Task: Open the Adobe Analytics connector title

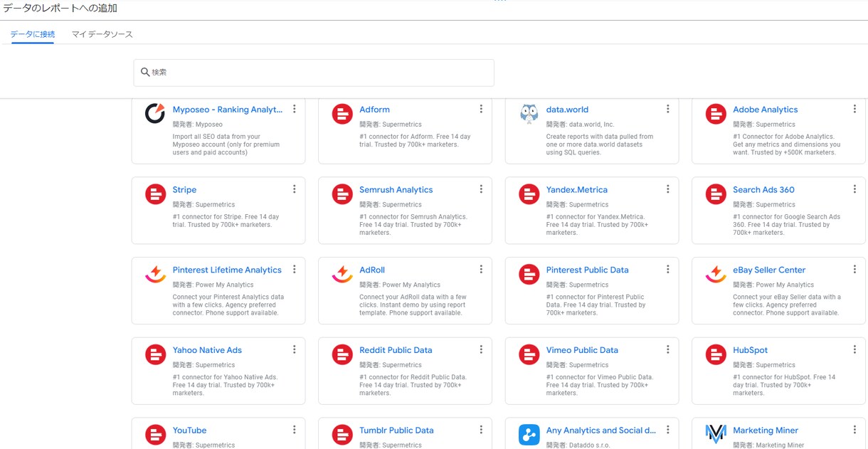Action: (x=766, y=110)
